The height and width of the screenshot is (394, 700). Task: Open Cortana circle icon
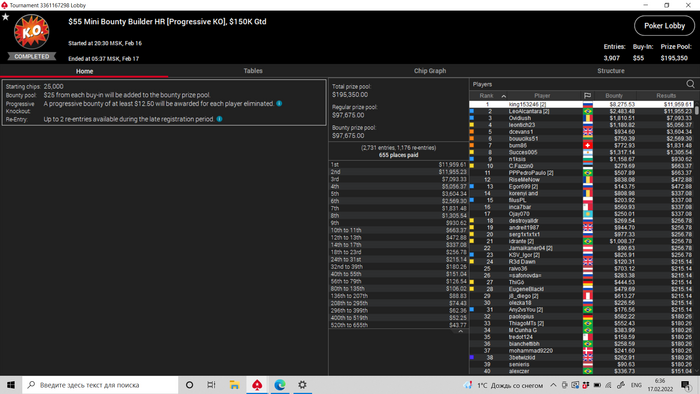189,385
